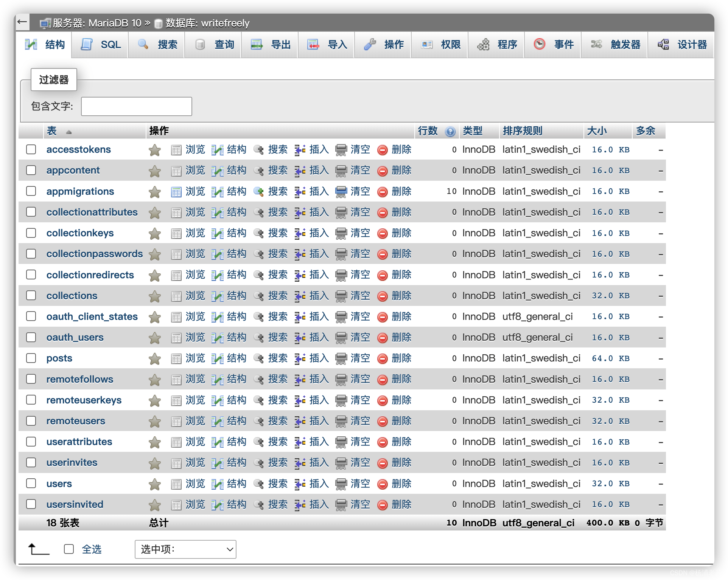Tick the checkbox for appcontent table

[x=31, y=170]
